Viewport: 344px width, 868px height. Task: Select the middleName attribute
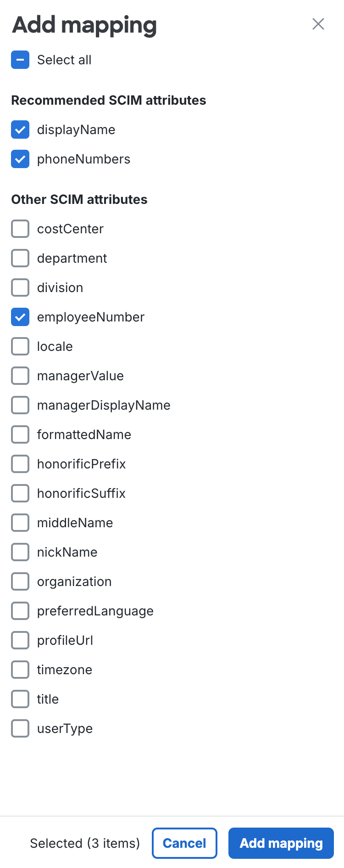(x=20, y=523)
